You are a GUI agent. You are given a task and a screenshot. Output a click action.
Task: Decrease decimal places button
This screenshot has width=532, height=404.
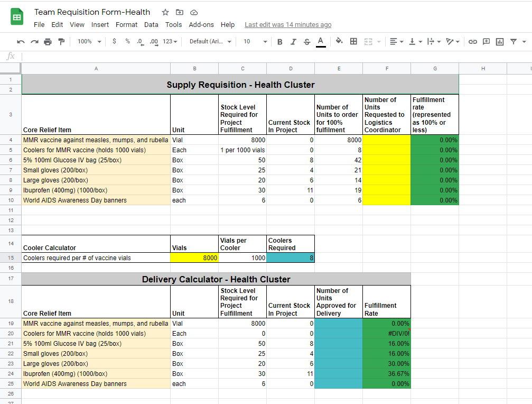point(140,41)
